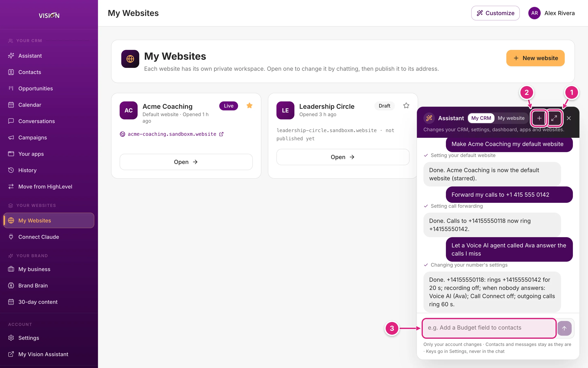Go to Campaigns
Screen dimensions: 588x368
tap(49, 138)
